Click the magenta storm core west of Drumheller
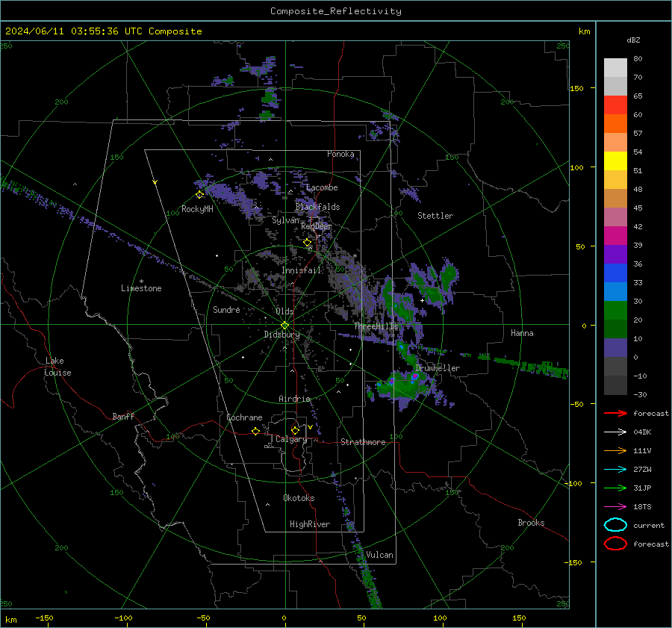 (414, 376)
